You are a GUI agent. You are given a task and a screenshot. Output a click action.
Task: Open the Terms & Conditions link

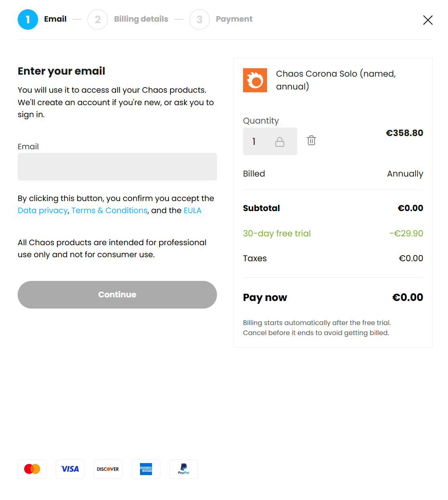[109, 210]
